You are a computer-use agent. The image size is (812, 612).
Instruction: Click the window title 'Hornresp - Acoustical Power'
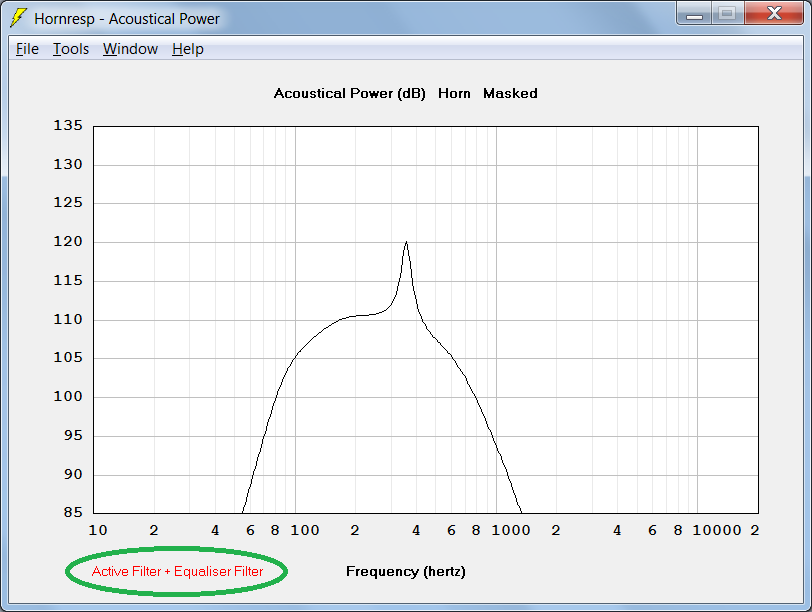127,19
